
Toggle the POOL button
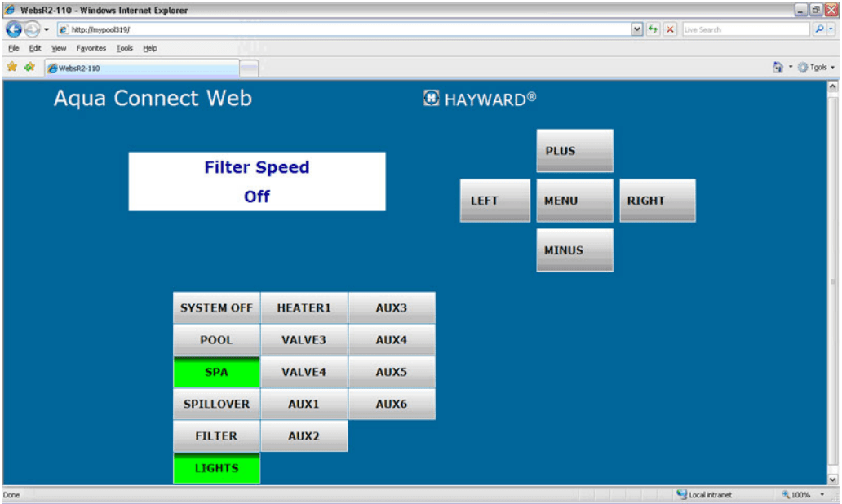tap(216, 340)
